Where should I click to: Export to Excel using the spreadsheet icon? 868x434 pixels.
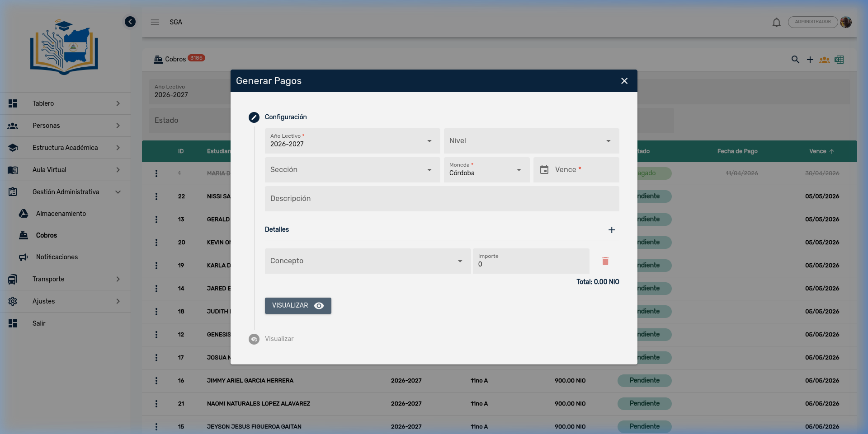pos(840,60)
